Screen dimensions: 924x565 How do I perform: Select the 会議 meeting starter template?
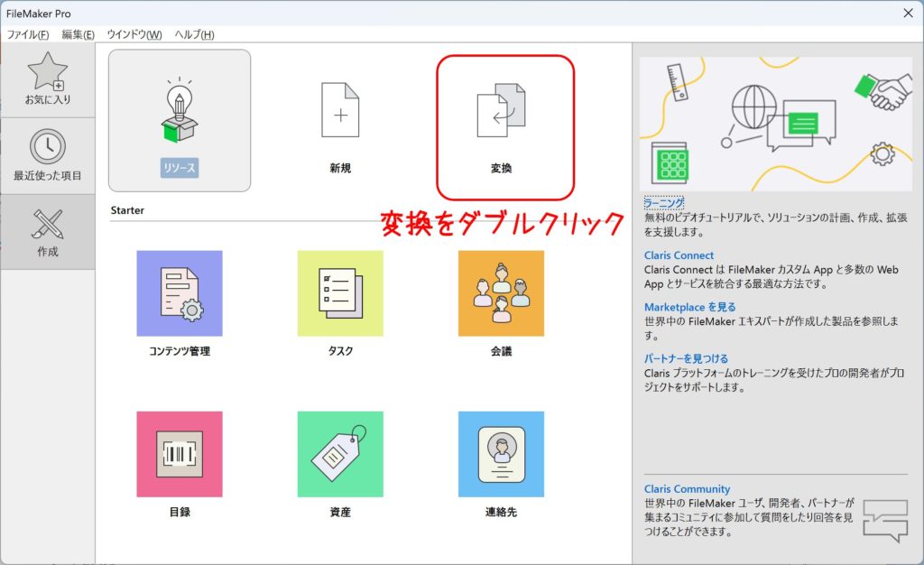(501, 293)
